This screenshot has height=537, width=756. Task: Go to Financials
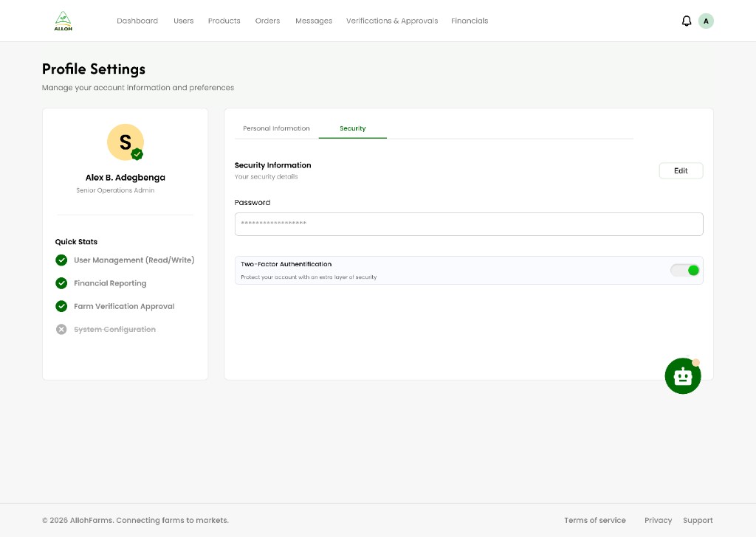(470, 21)
